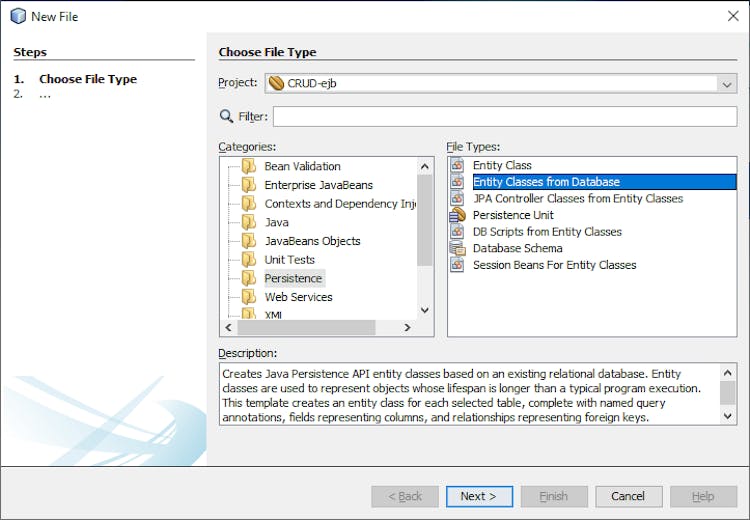Click the Session Beans For Entity Classes icon
This screenshot has width=750, height=520.
coord(457,265)
